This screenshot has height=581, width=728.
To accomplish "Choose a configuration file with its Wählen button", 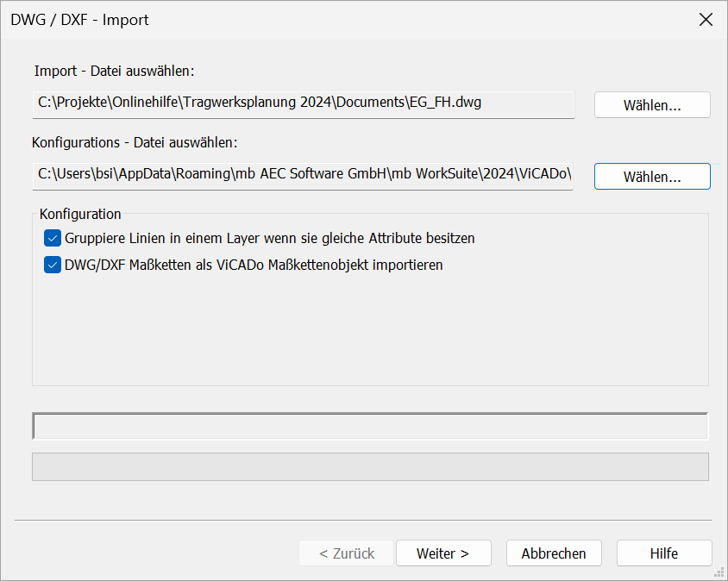I will click(x=652, y=177).
